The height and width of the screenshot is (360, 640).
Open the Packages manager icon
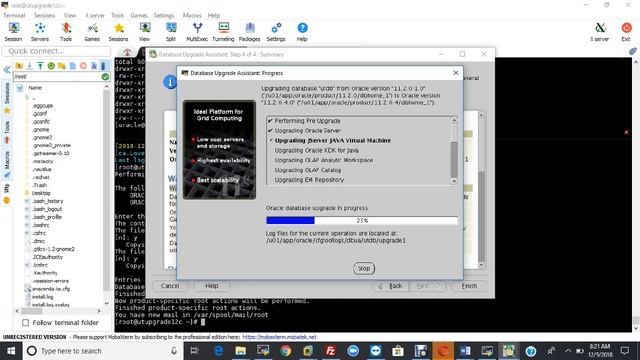pyautogui.click(x=249, y=32)
